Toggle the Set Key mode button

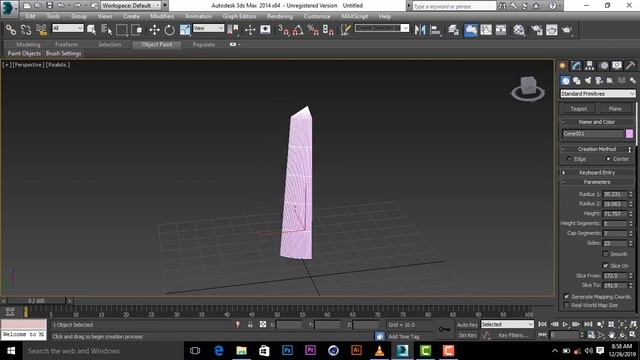tap(467, 335)
